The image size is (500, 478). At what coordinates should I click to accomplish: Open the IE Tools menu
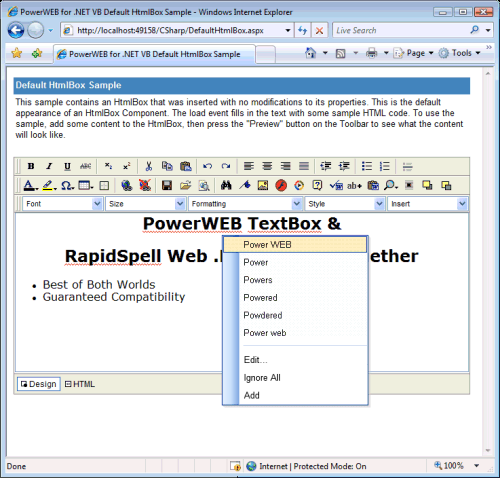[x=459, y=53]
